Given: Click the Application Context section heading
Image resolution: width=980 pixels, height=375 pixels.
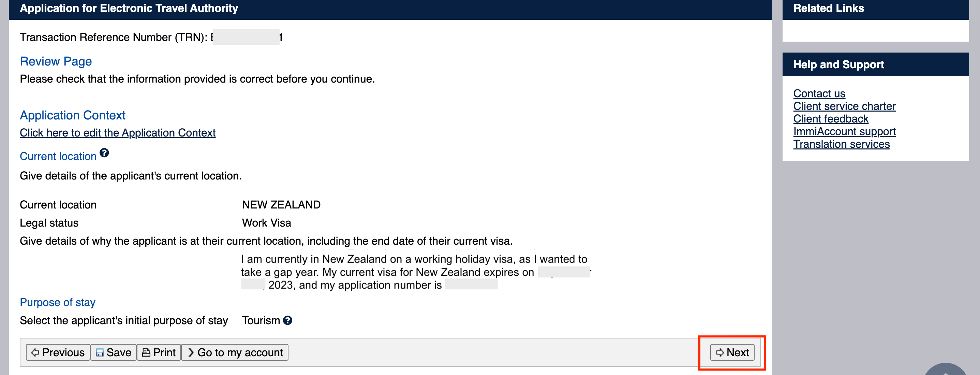Looking at the screenshot, I should coord(73,115).
